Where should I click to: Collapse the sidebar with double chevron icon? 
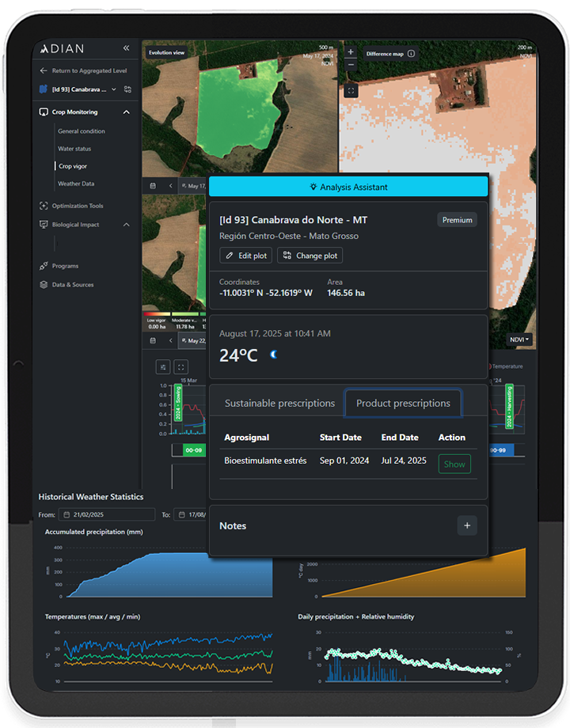click(x=126, y=47)
